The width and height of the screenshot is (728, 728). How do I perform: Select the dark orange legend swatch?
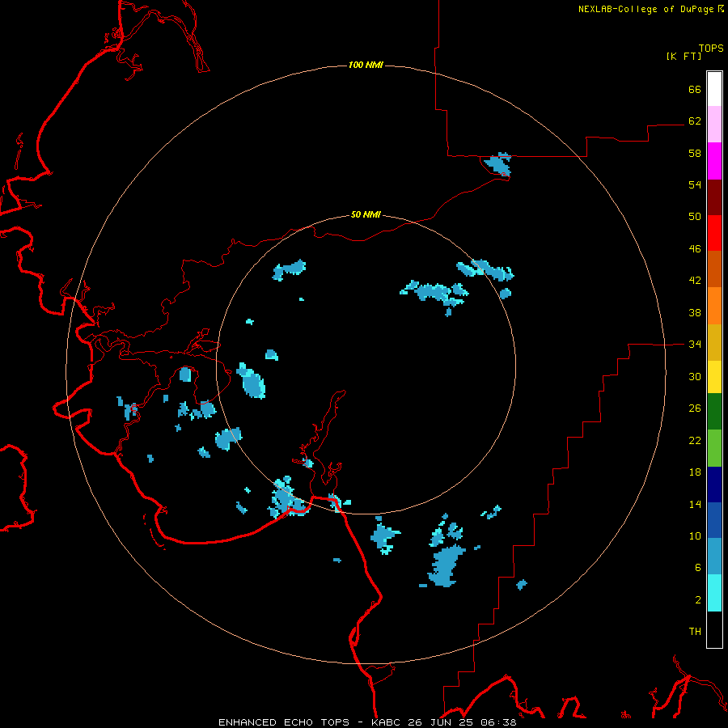[x=714, y=269]
